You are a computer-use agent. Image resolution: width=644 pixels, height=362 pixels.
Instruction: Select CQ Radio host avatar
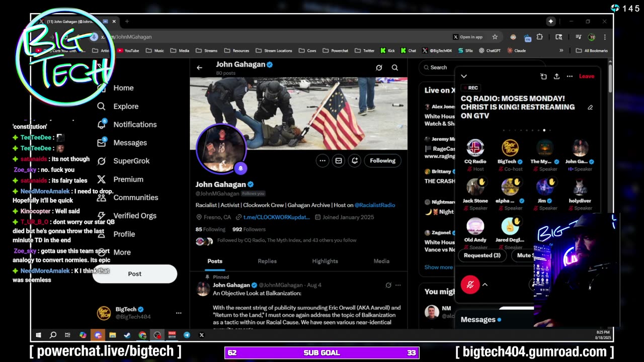coord(475,148)
